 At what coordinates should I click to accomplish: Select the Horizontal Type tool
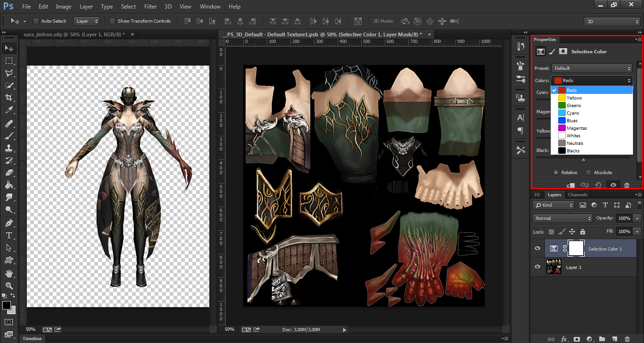tap(9, 235)
